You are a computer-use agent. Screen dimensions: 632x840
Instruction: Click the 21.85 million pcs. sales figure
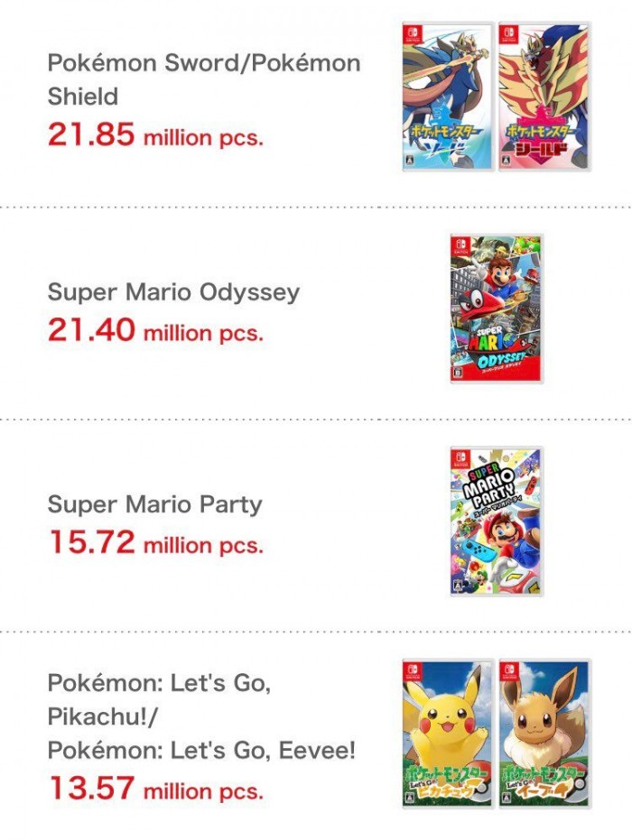[x=155, y=135]
